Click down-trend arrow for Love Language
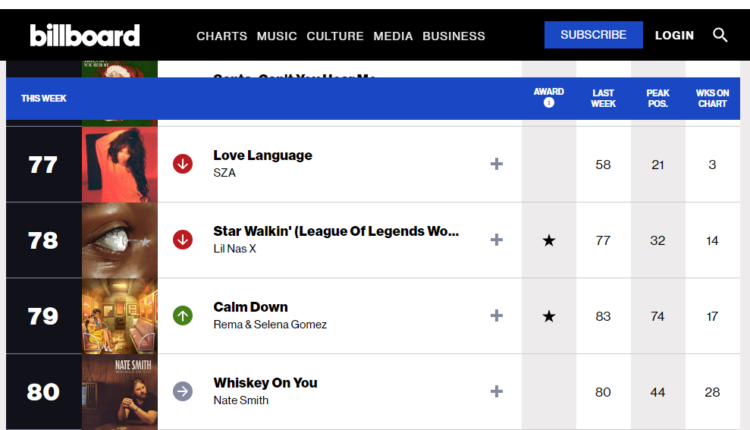Image resolution: width=750 pixels, height=430 pixels. coord(183,164)
